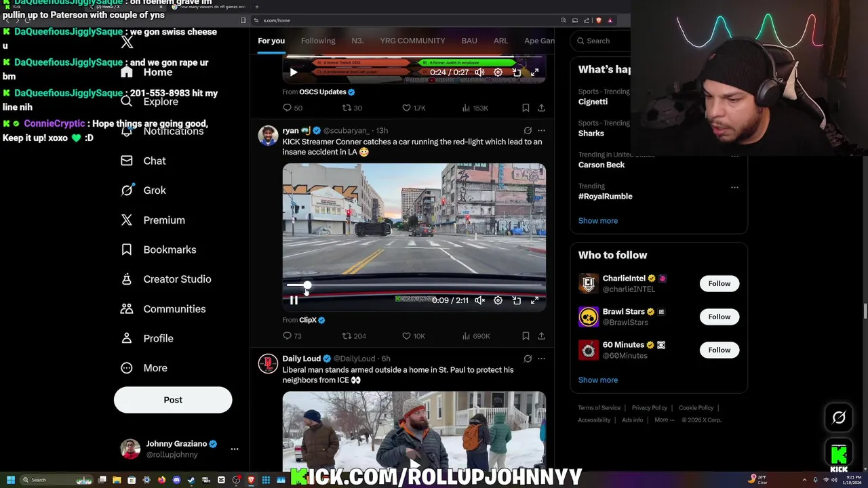868x488 pixels.
Task: Click the Search X input field
Action: [x=602, y=41]
